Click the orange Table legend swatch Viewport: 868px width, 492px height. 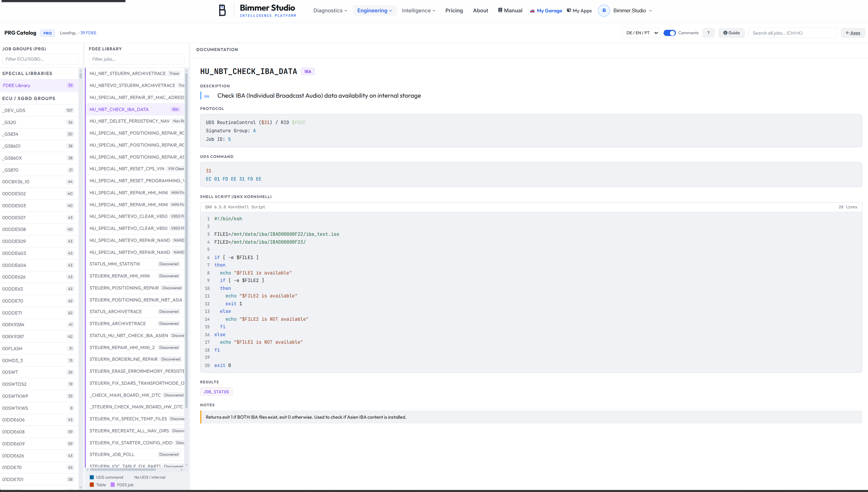pos(92,485)
